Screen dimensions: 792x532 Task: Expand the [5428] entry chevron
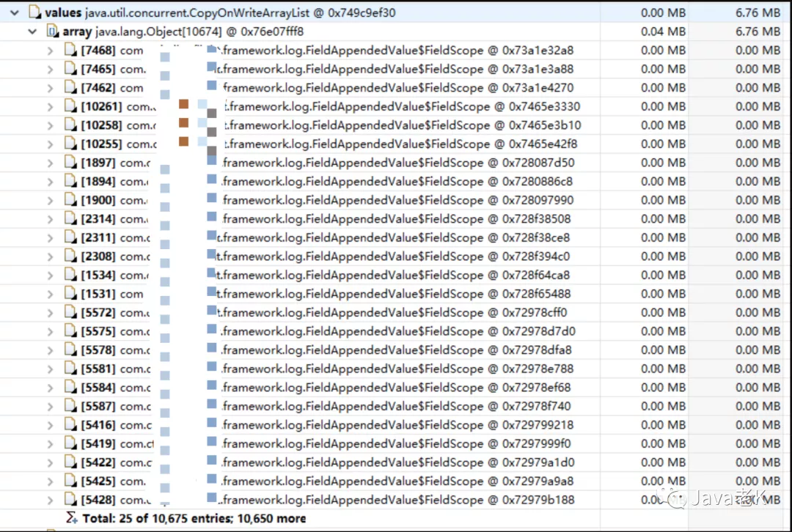[x=50, y=500]
